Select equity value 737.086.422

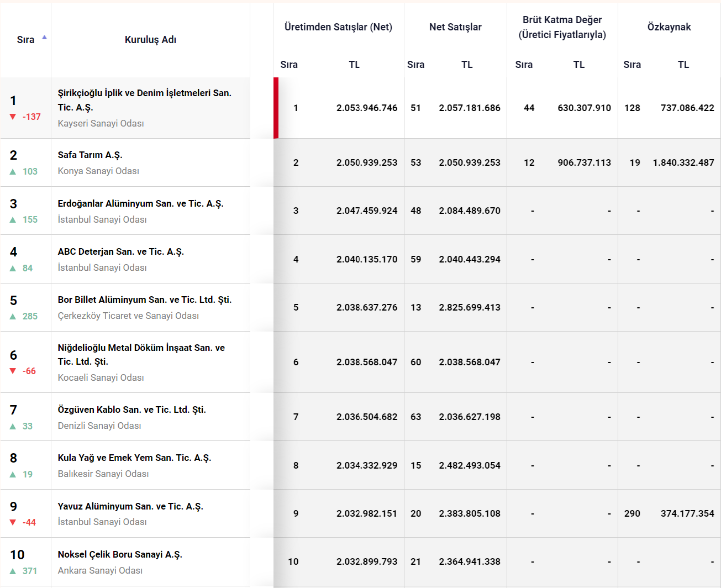[x=687, y=108]
